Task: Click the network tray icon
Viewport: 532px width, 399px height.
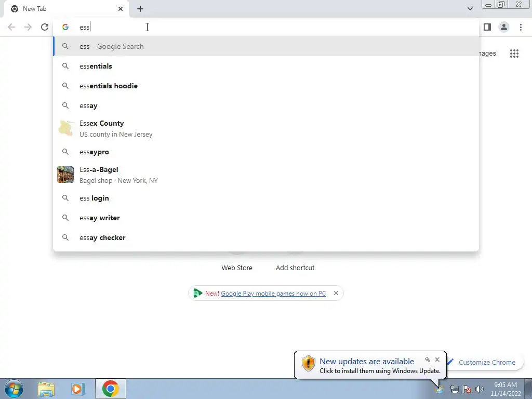Action: pos(454,389)
